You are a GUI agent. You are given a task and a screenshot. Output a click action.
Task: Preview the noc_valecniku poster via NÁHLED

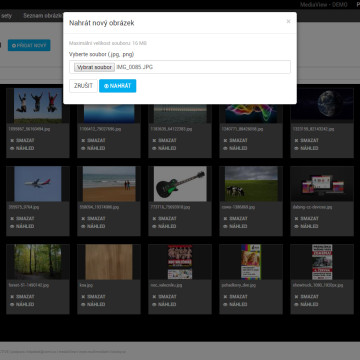click(x=164, y=304)
